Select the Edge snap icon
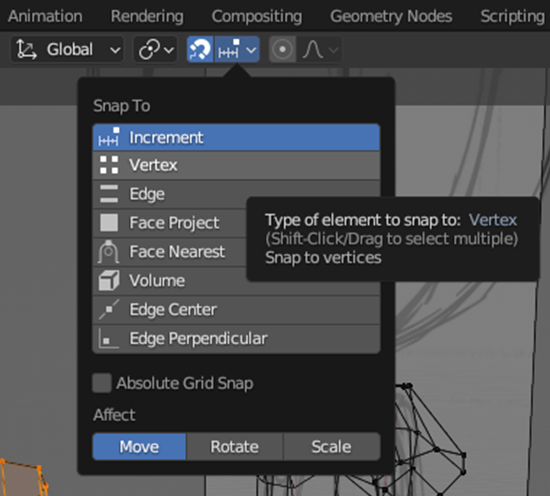The width and height of the screenshot is (550, 496). point(109,194)
